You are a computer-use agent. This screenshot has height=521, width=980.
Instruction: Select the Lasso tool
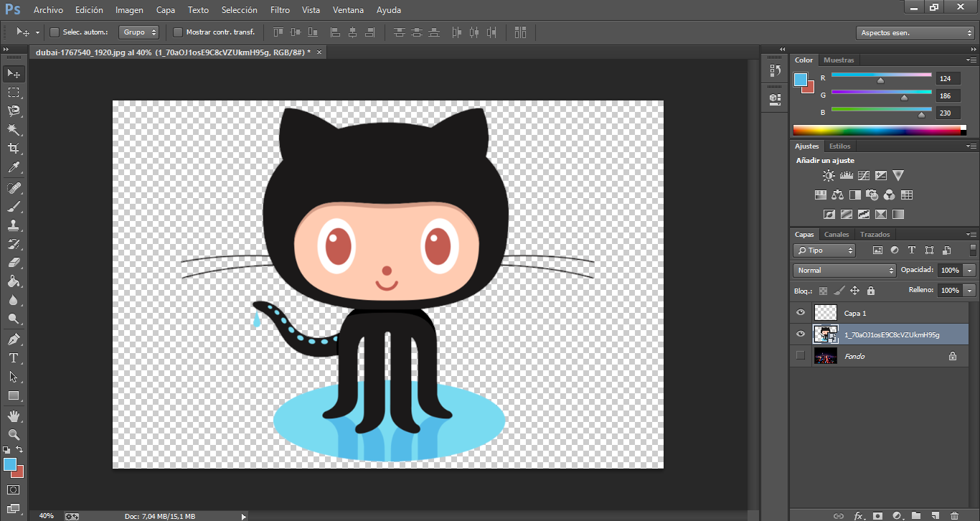tap(14, 111)
